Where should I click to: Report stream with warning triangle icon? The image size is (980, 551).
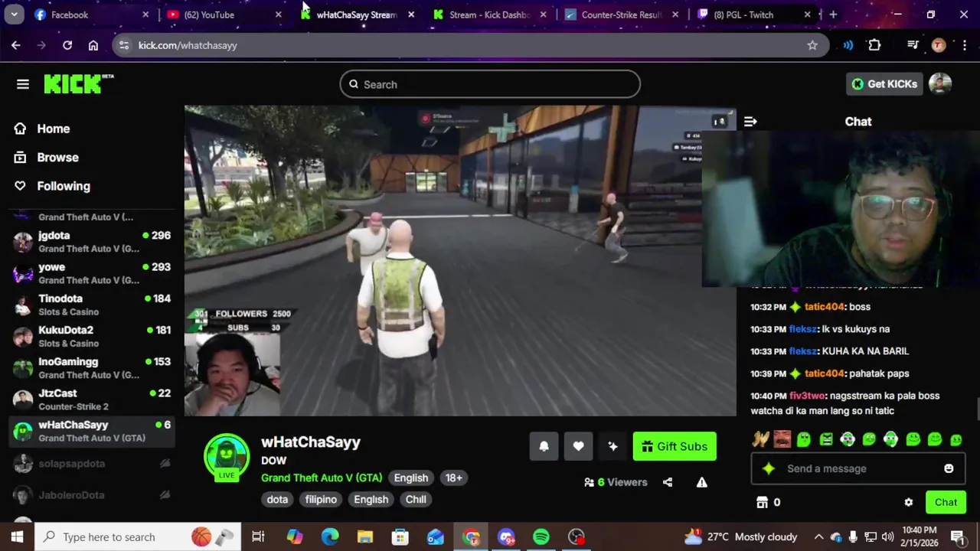point(701,482)
